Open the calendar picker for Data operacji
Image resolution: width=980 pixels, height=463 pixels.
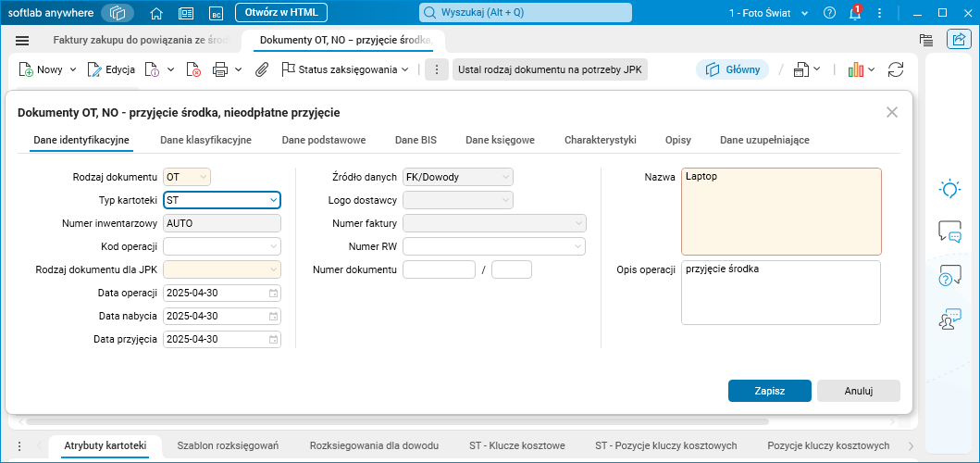pyautogui.click(x=274, y=293)
